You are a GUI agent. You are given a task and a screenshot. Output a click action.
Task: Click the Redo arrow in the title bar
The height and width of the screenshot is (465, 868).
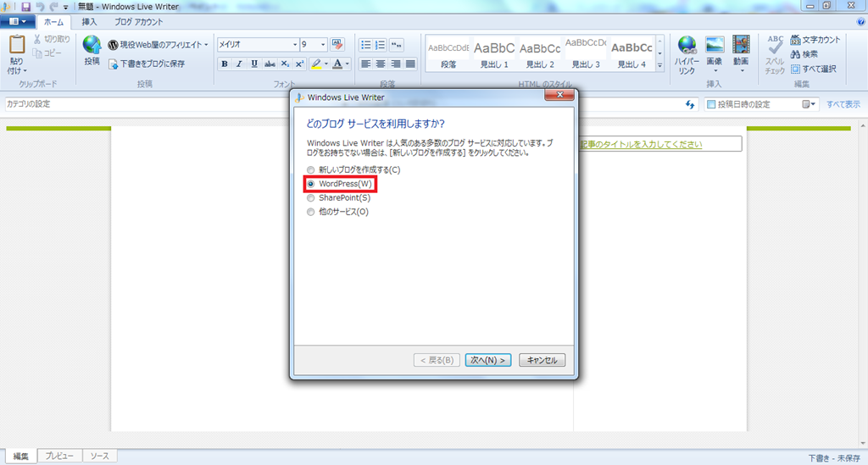53,7
